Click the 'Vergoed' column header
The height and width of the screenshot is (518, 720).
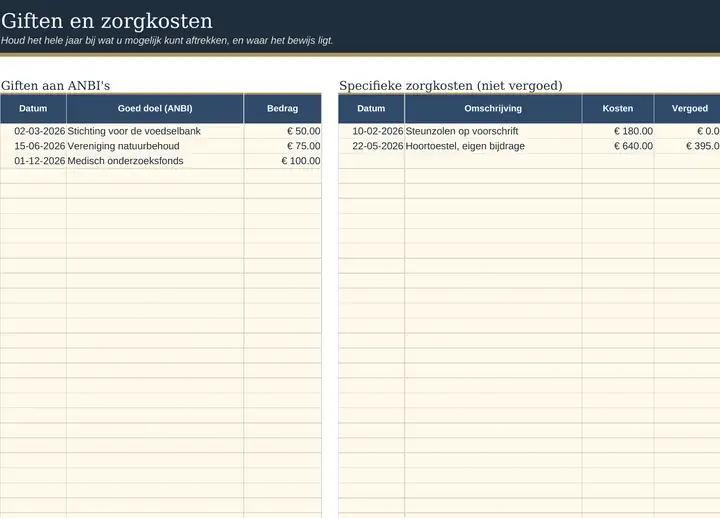coord(687,108)
